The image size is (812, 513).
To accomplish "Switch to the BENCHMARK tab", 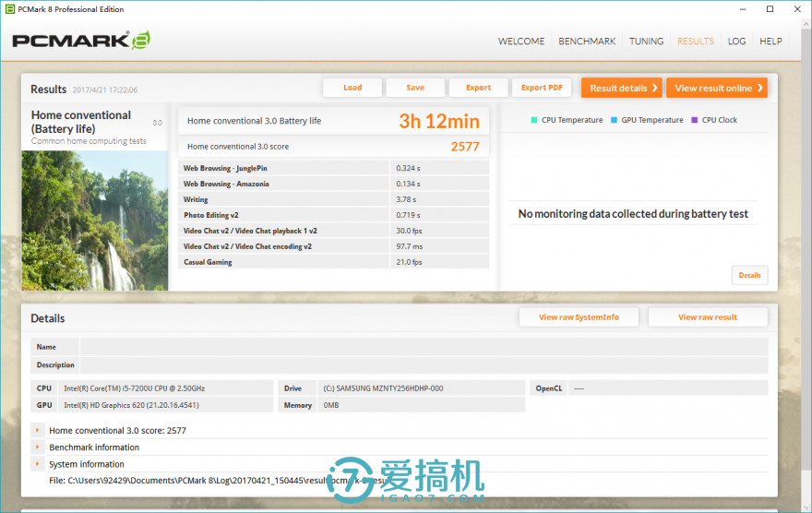I will point(587,42).
